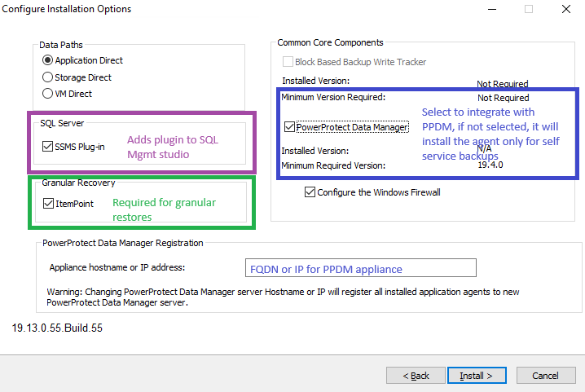
Task: Click the 'Minimum Required Version:' label
Action: pos(333,165)
